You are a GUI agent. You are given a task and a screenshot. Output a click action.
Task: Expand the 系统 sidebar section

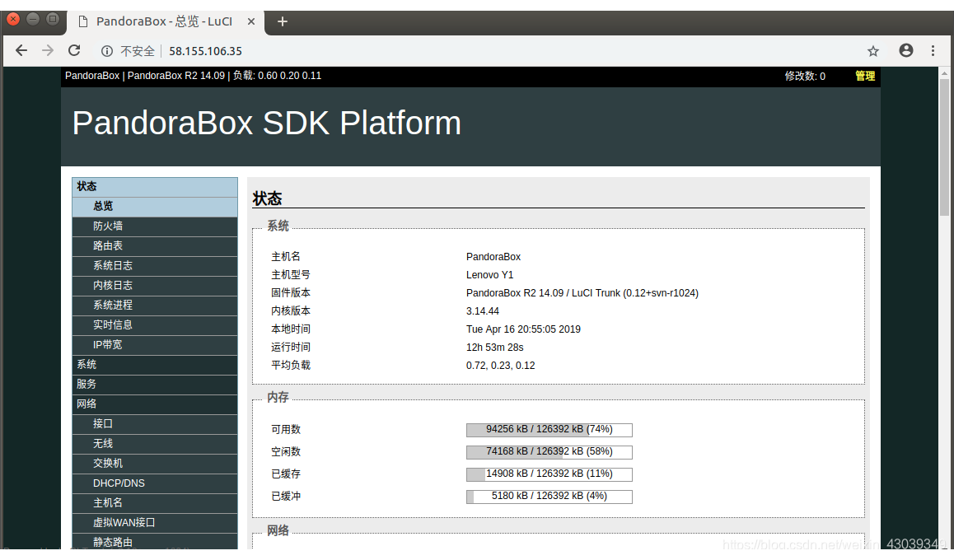coord(155,365)
